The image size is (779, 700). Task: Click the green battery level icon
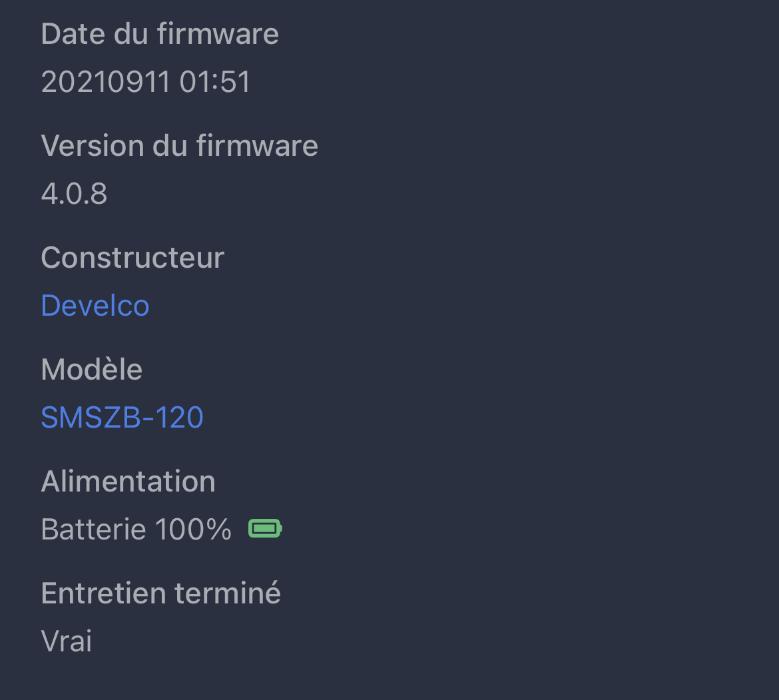click(x=265, y=529)
